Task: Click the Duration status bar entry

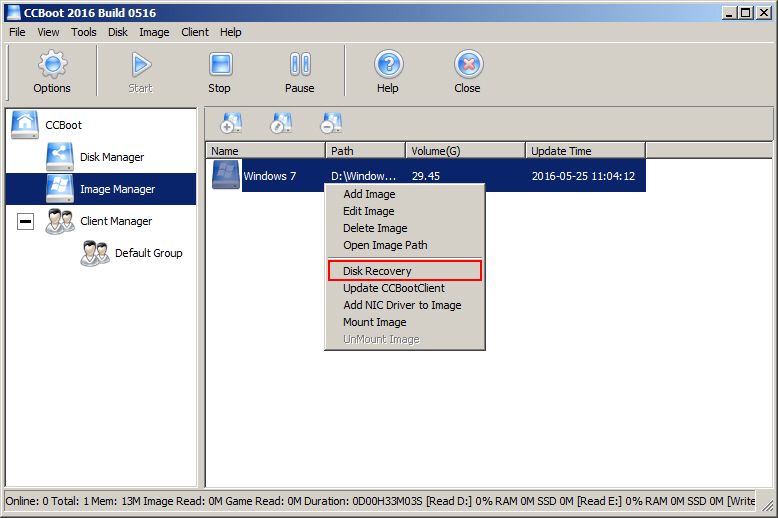Action: 363,501
